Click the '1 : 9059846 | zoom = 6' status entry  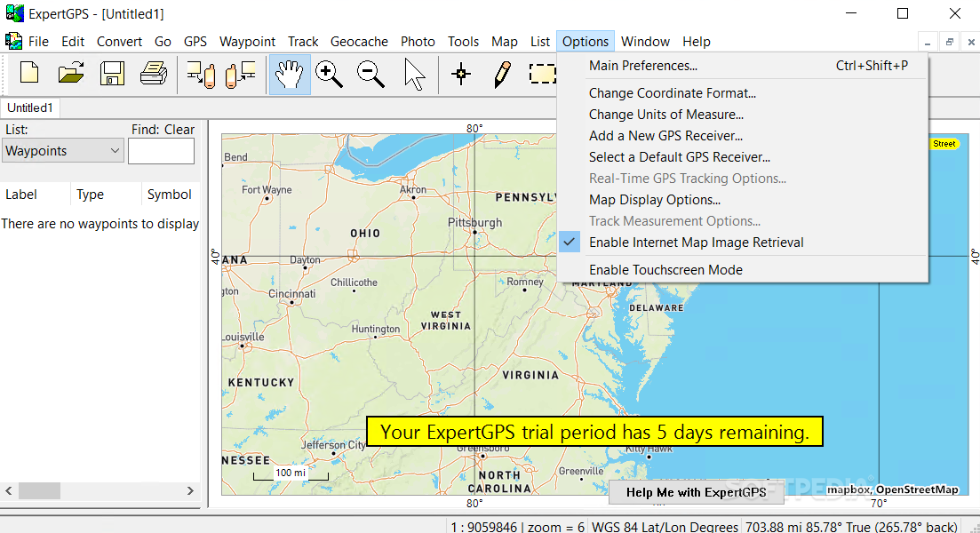coord(517,527)
